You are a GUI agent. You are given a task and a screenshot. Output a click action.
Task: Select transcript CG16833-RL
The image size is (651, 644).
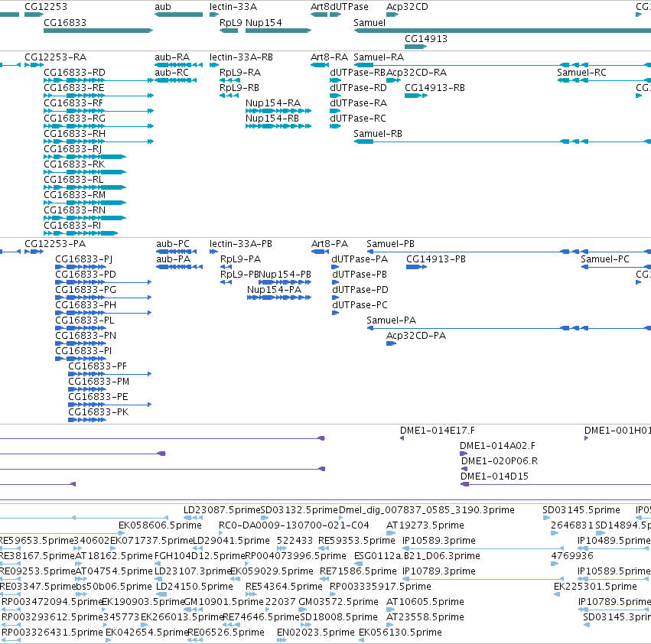point(73,180)
